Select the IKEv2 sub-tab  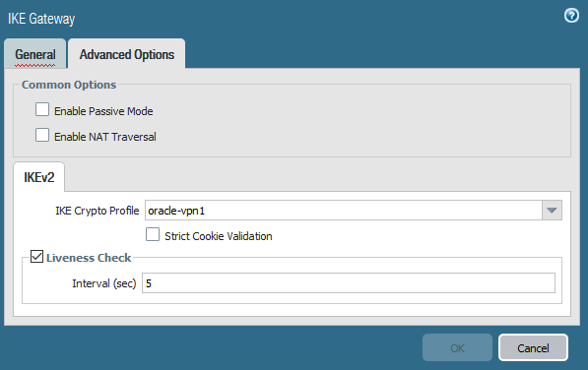click(x=39, y=177)
